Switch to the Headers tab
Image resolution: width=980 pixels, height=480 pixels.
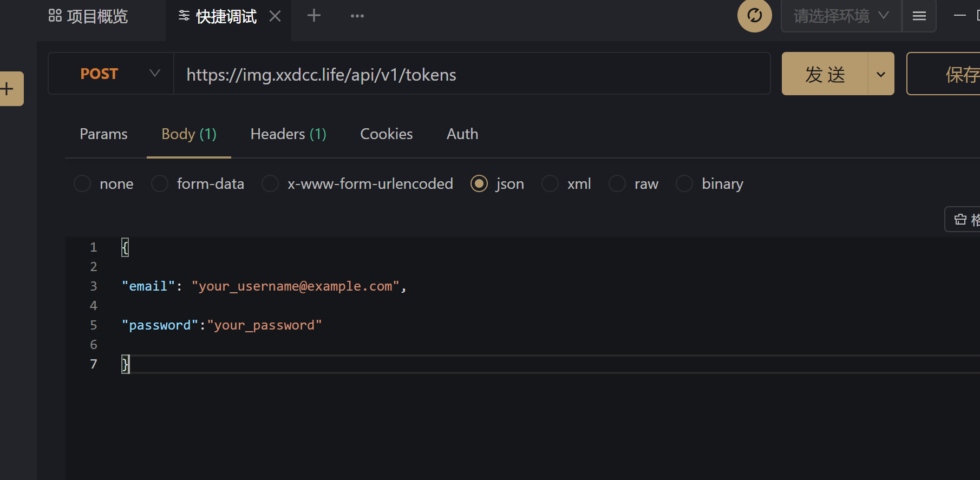pyautogui.click(x=288, y=134)
